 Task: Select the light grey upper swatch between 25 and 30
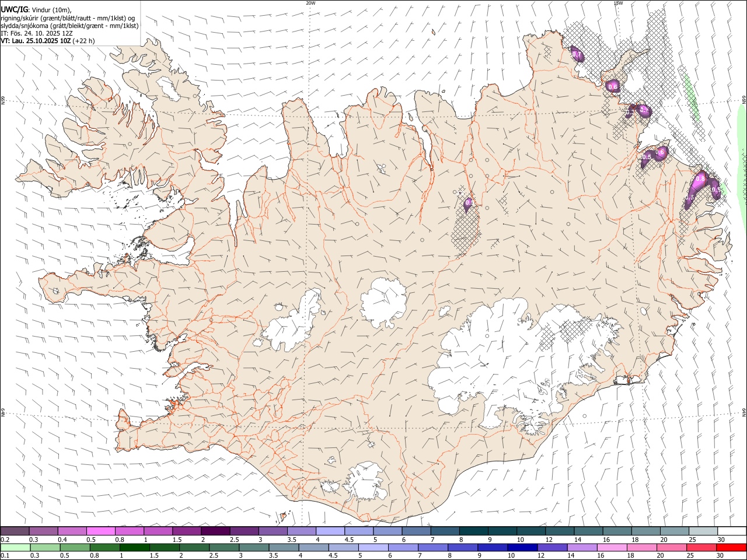pos(703,531)
